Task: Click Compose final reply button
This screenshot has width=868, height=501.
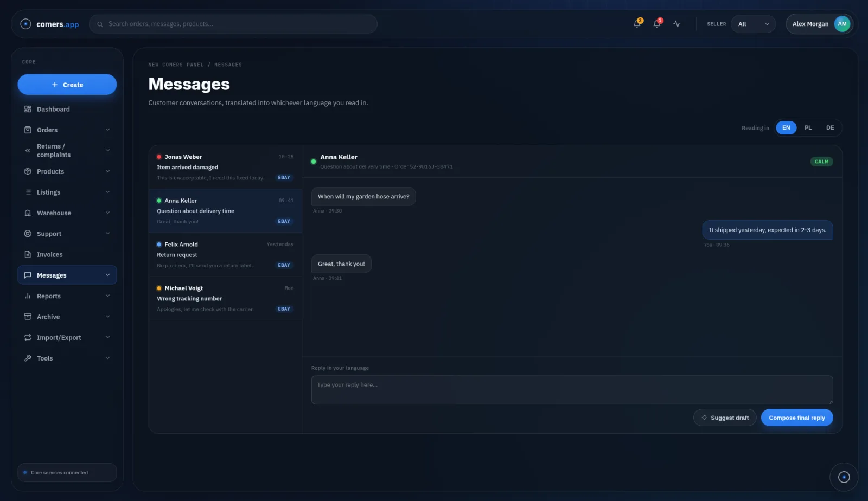Action: click(797, 418)
